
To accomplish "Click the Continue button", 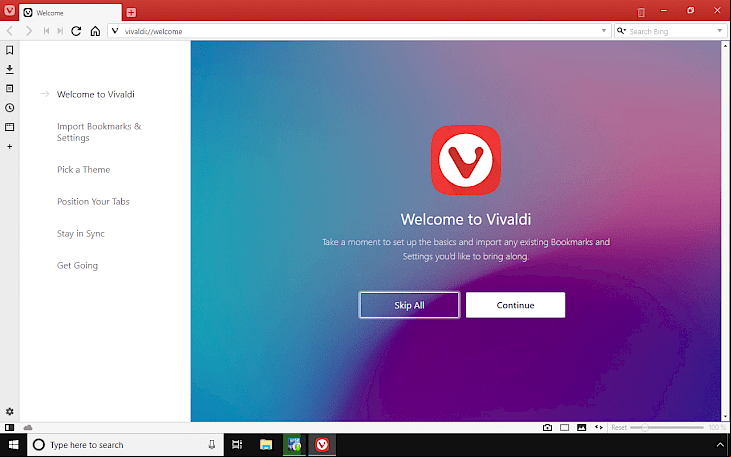I will pos(515,305).
